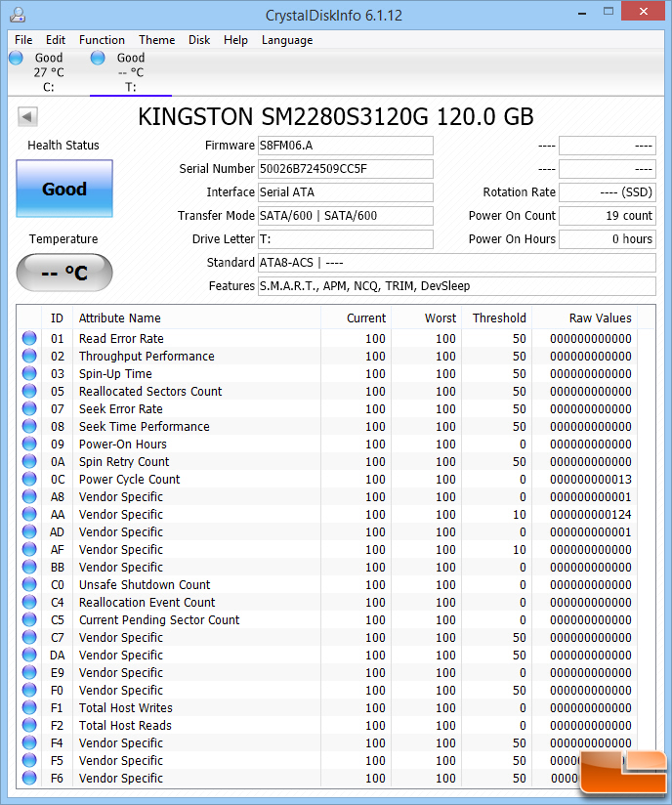Click the temperature -- °C button
This screenshot has height=805, width=672.
pos(64,273)
